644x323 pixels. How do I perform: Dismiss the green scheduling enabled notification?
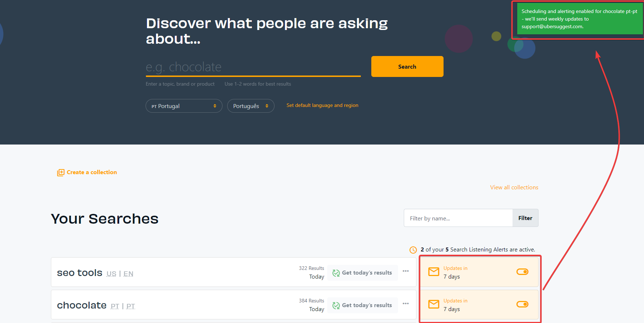[x=579, y=19]
